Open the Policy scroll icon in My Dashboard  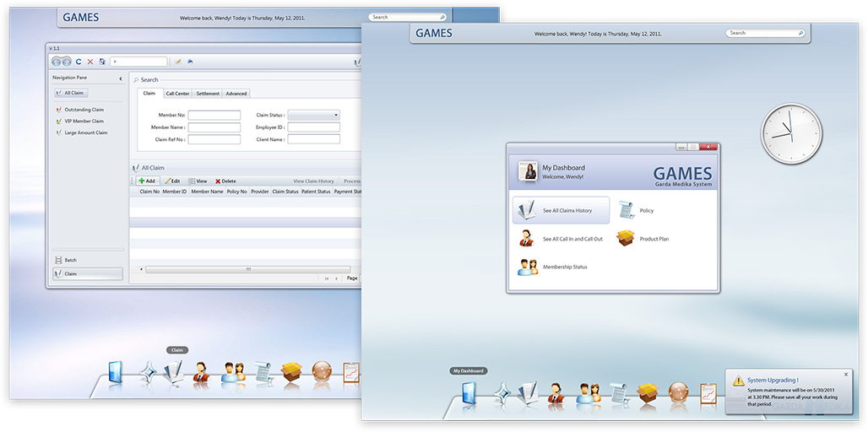[626, 210]
